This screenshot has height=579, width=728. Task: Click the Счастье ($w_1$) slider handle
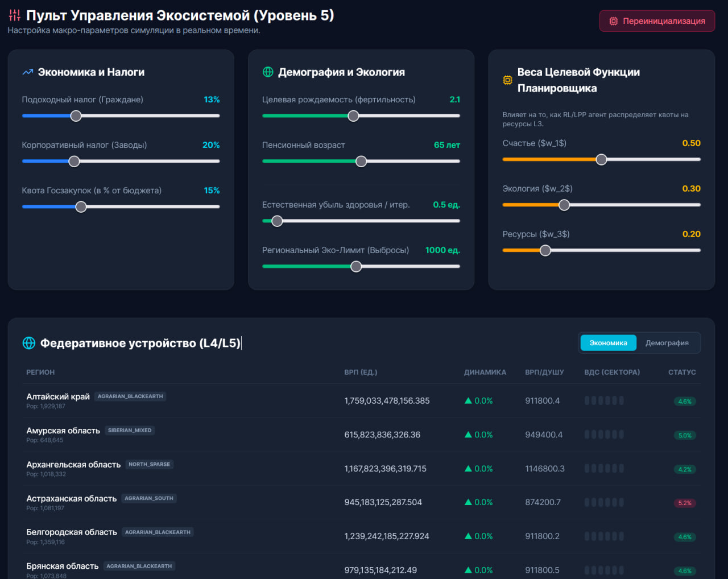click(x=601, y=160)
